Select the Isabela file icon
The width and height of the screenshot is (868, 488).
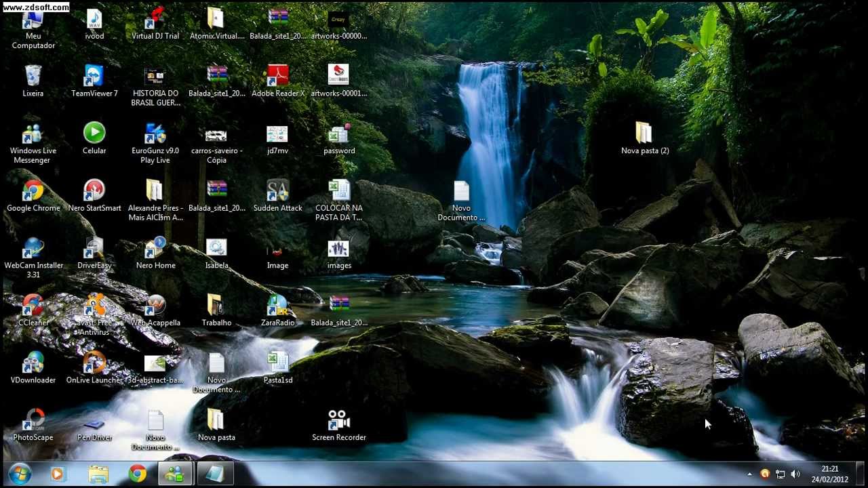tap(216, 253)
